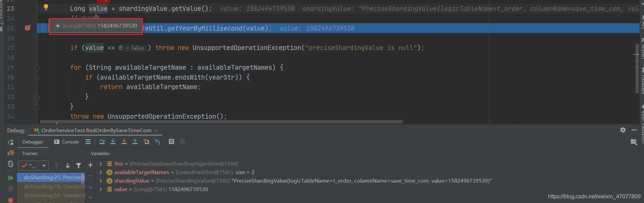Switch to the Debugger tab

[33, 142]
